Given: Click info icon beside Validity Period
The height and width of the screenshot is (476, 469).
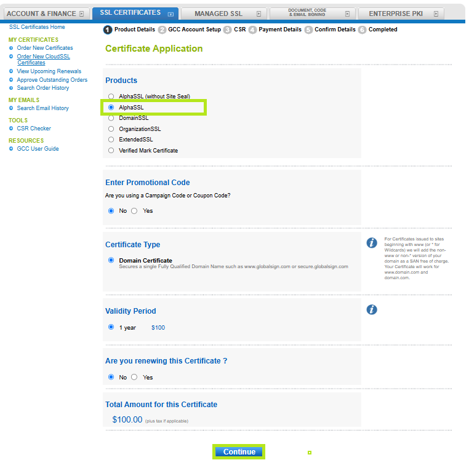Looking at the screenshot, I should pyautogui.click(x=372, y=309).
